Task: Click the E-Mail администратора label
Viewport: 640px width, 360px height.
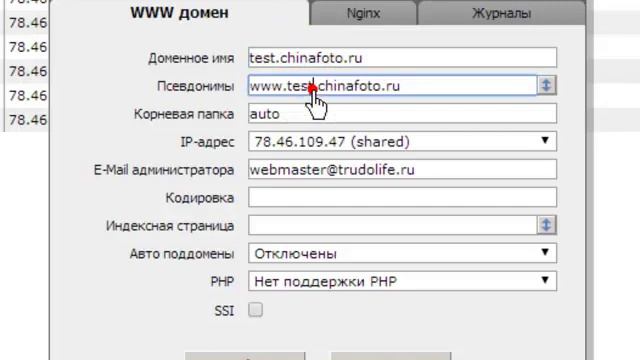Action: (164, 170)
